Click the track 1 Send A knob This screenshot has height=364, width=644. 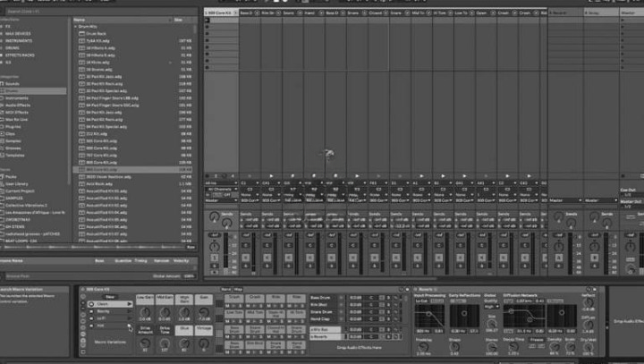214,217
